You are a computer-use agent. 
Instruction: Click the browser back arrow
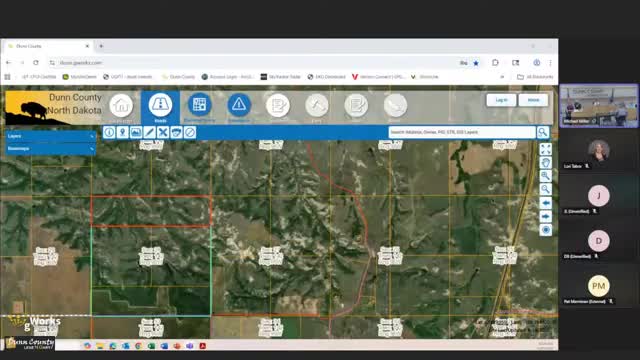point(9,62)
